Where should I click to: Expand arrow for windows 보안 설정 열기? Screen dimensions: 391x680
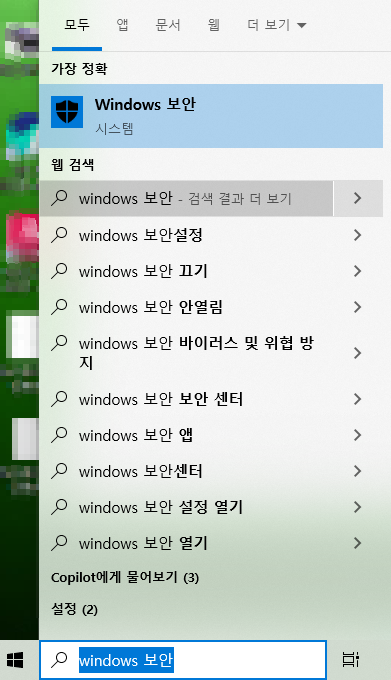357,507
